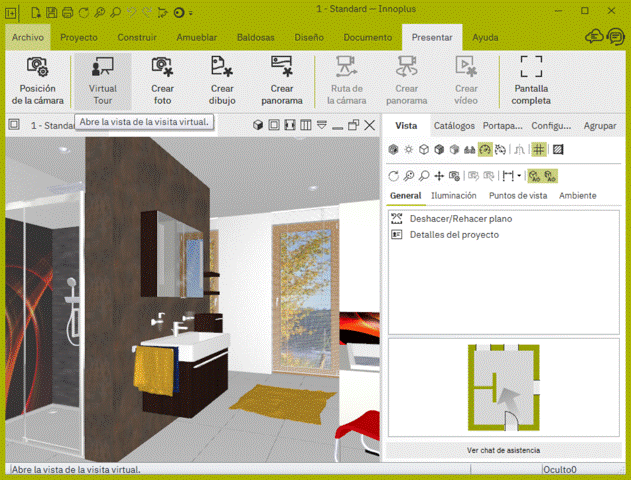The image size is (631, 480).
Task: Toggle the highlighted speedometer view mode
Action: click(485, 150)
